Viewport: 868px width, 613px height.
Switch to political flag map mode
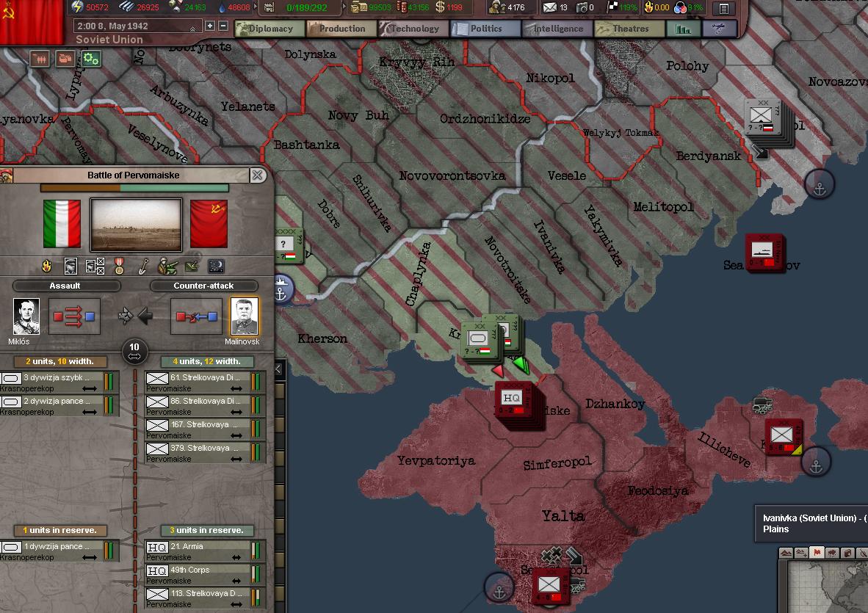click(816, 553)
